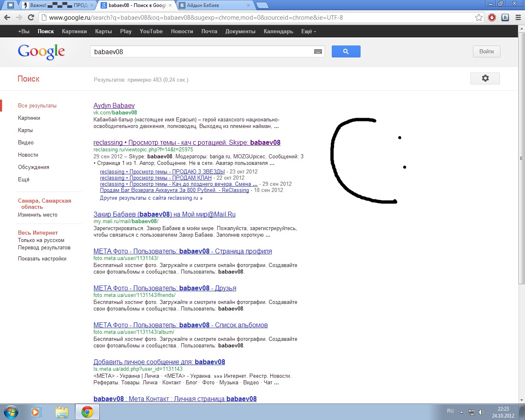Open the search settings gear
525x420 pixels.
pyautogui.click(x=485, y=78)
